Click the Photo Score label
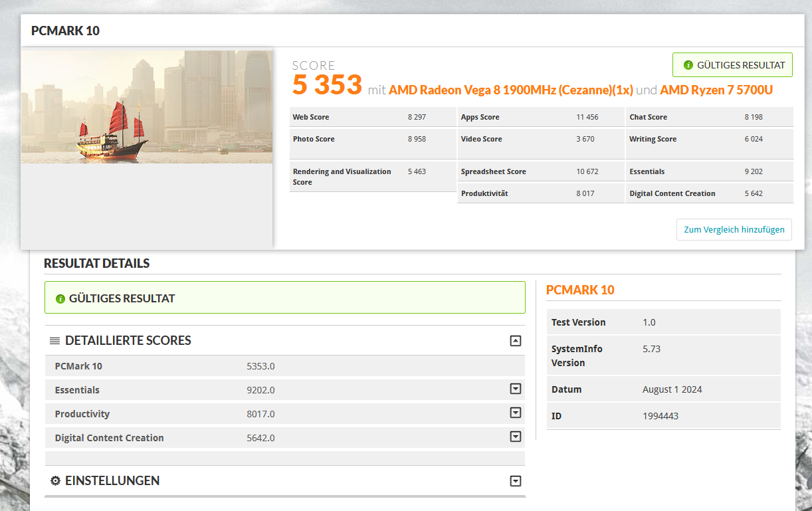 point(314,139)
